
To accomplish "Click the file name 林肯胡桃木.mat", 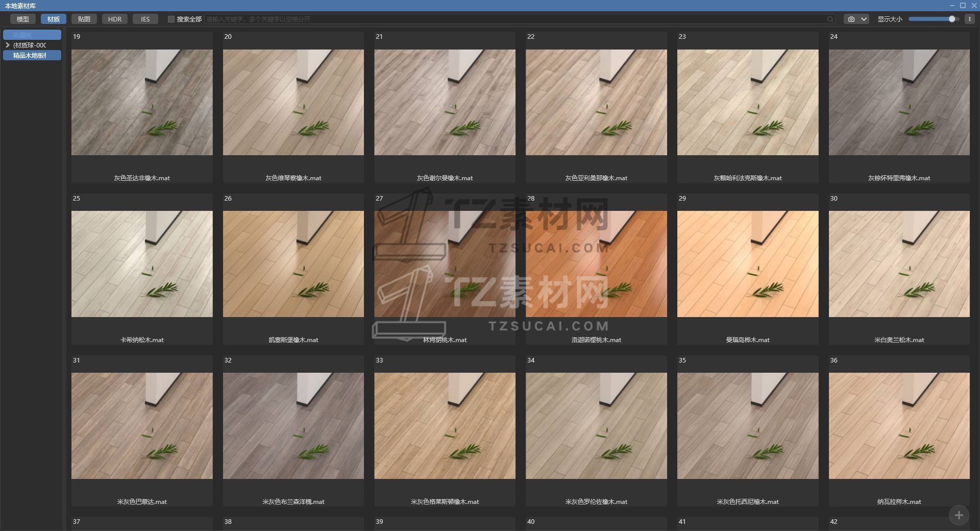I will click(445, 340).
